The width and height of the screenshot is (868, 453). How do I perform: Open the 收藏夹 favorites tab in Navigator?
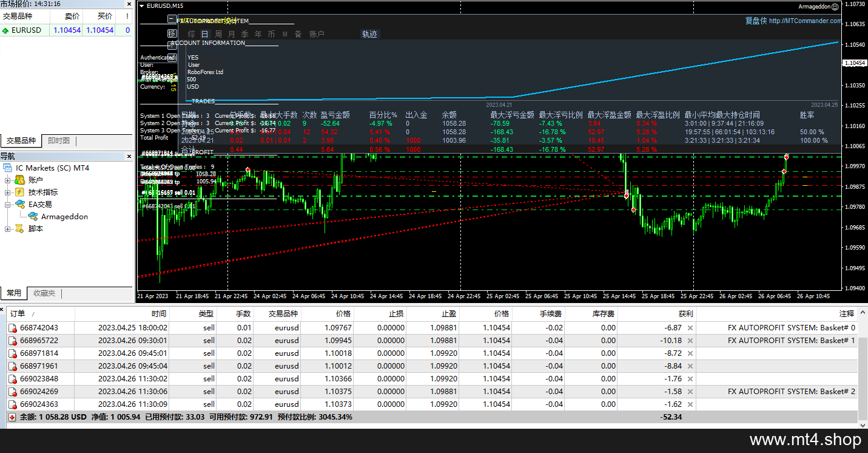click(44, 293)
